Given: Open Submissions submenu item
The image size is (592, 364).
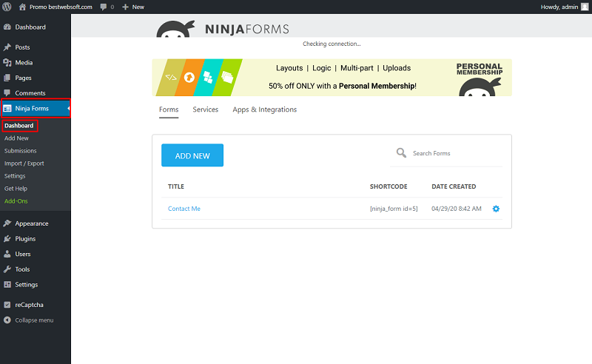Looking at the screenshot, I should coord(21,151).
